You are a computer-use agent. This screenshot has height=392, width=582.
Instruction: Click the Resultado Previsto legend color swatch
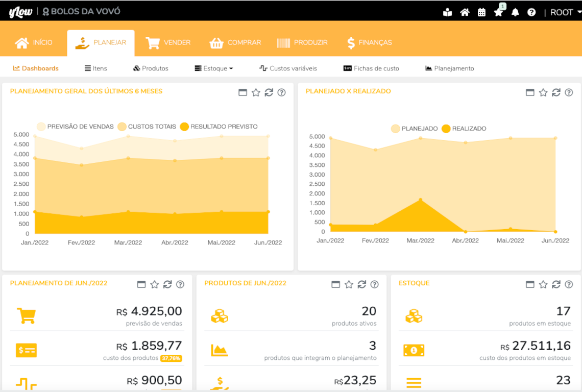pyautogui.click(x=185, y=127)
